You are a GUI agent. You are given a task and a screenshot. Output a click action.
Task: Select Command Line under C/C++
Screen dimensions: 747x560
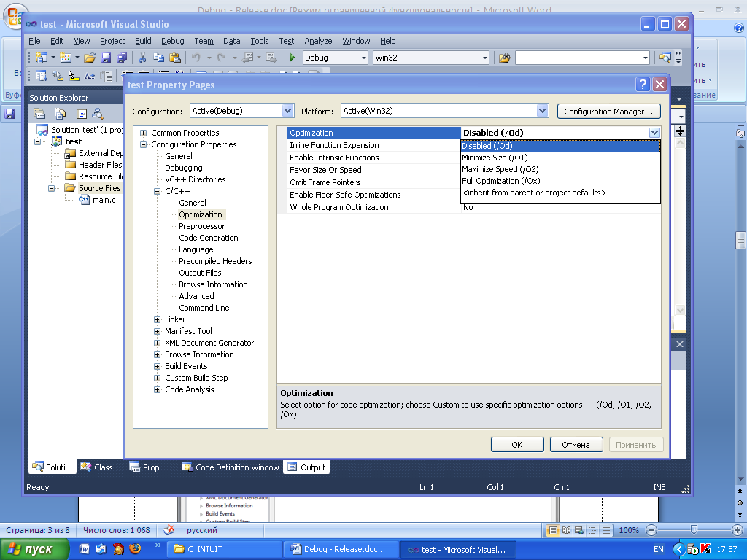click(204, 308)
